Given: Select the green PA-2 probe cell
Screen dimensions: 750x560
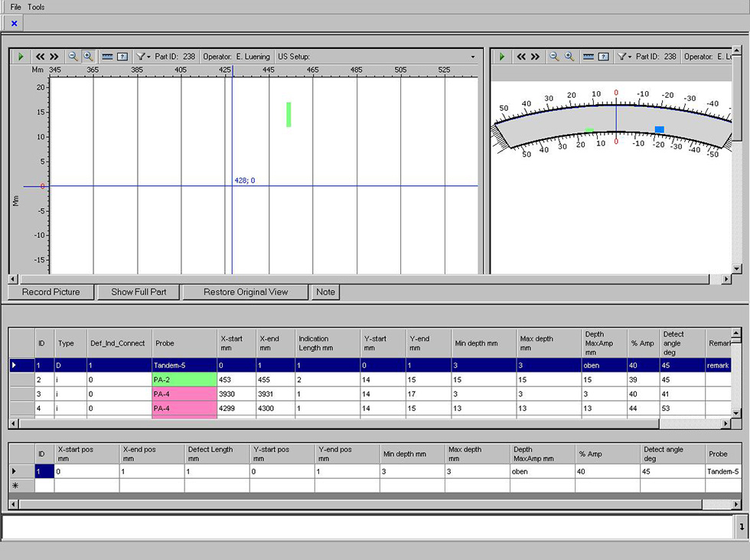Looking at the screenshot, I should tap(184, 379).
